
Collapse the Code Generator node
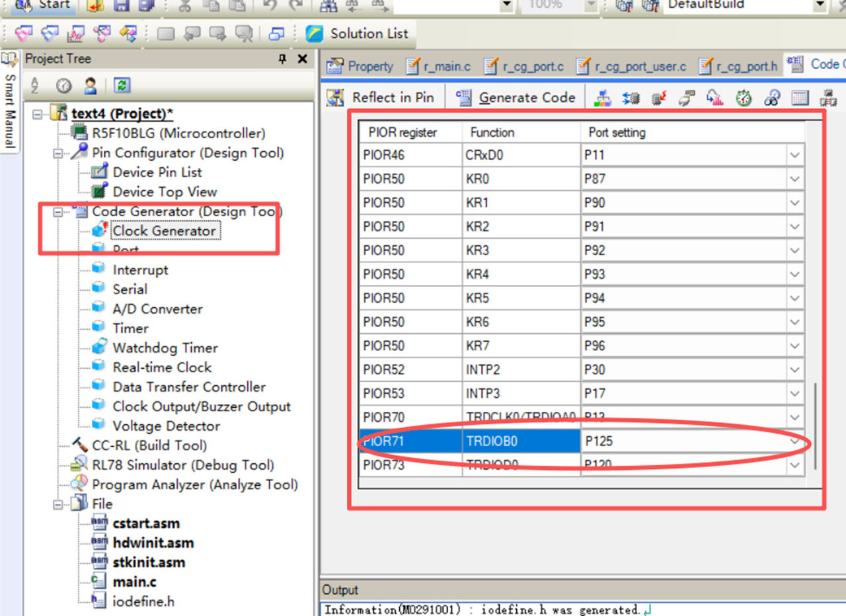coord(58,212)
